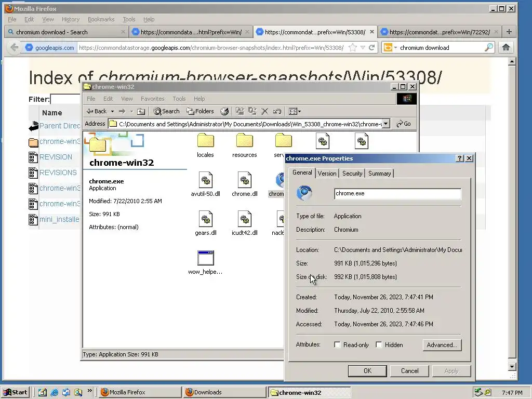Click the Go button next to Address

click(404, 124)
